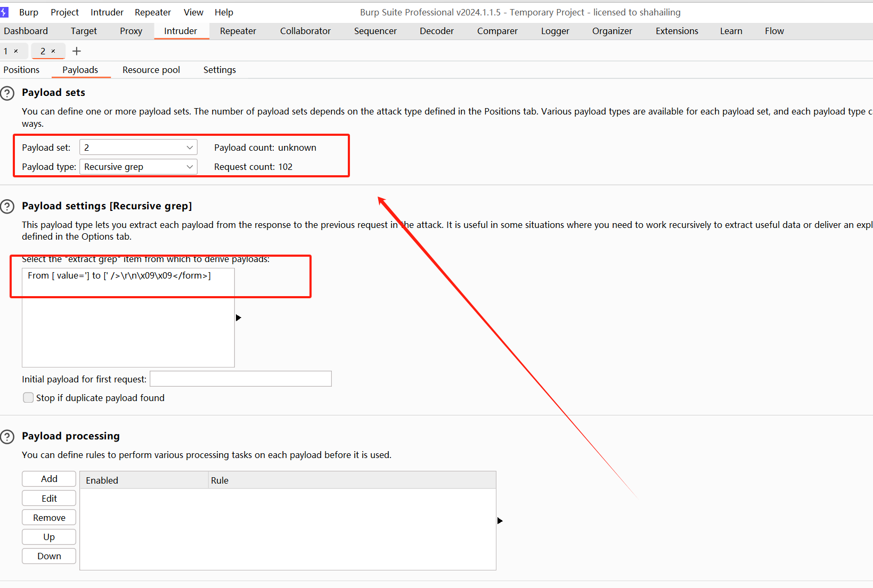
Task: Close Intruder attack tab 1
Action: point(16,51)
